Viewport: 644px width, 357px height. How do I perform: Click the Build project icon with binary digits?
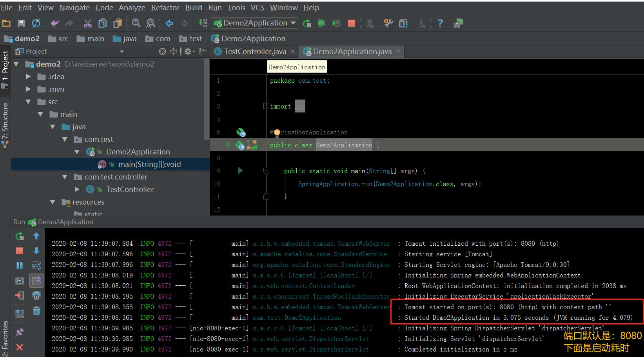point(203,23)
